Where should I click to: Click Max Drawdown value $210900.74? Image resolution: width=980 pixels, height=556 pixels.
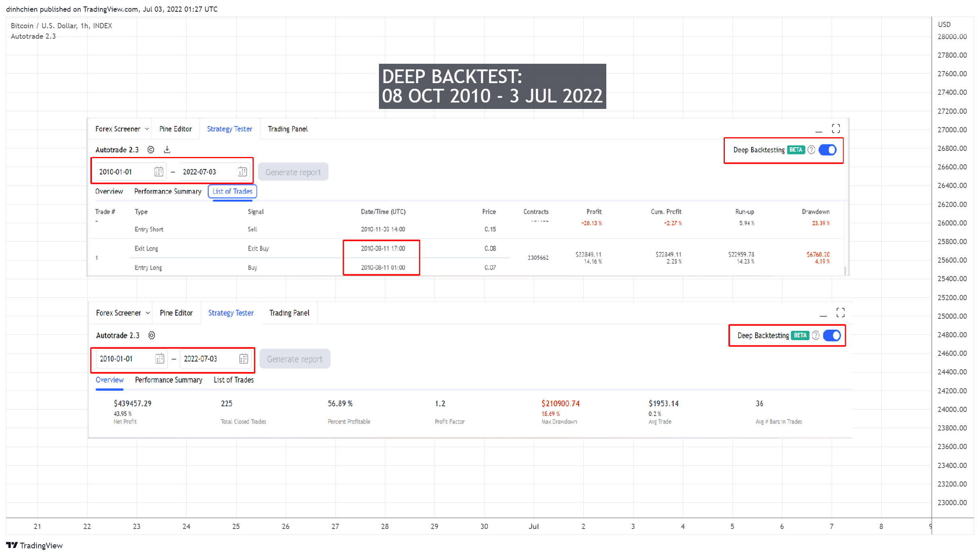click(561, 403)
